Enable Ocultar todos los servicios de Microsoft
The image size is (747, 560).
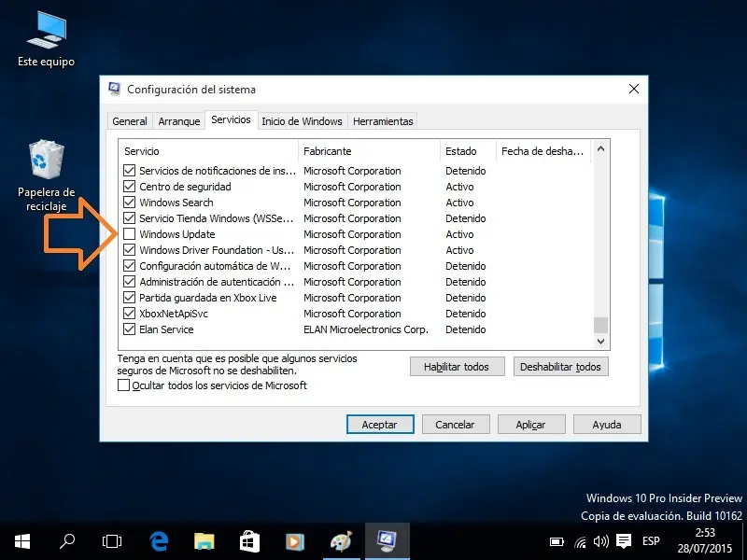(123, 385)
